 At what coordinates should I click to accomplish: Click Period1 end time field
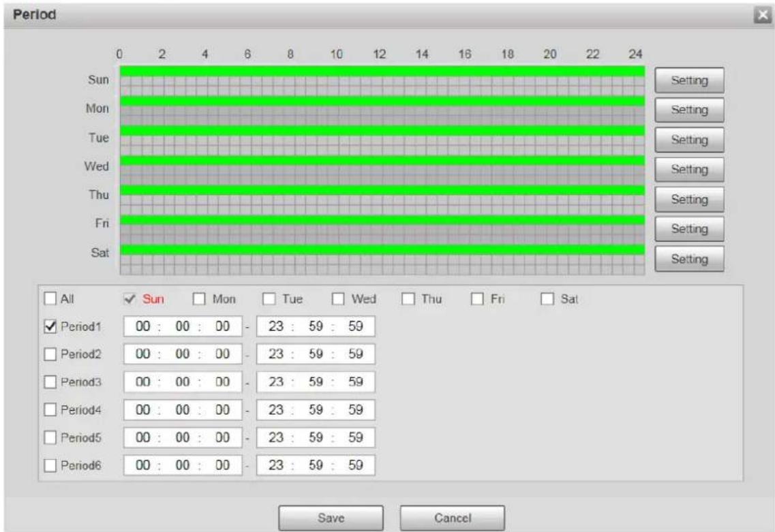click(316, 326)
